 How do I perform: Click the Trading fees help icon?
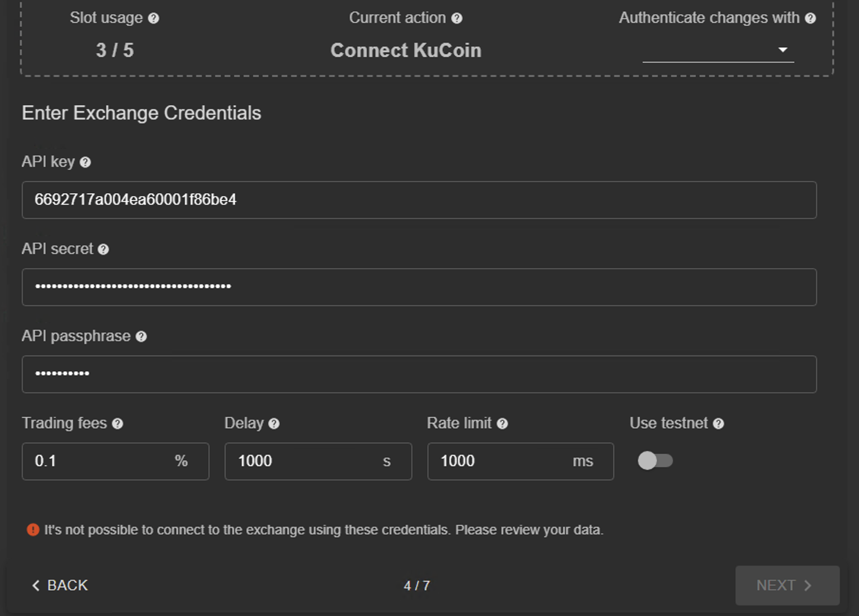coord(118,424)
